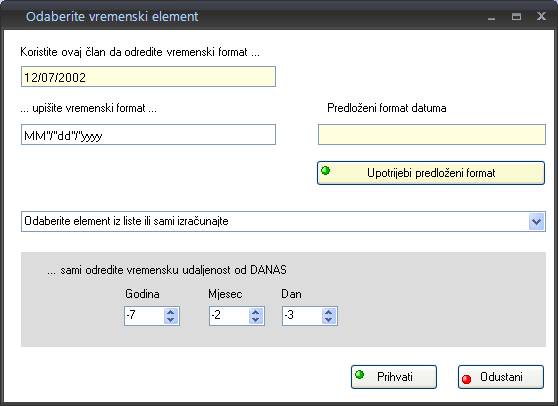Click the green dot on Prihvati button

pyautogui.click(x=360, y=374)
